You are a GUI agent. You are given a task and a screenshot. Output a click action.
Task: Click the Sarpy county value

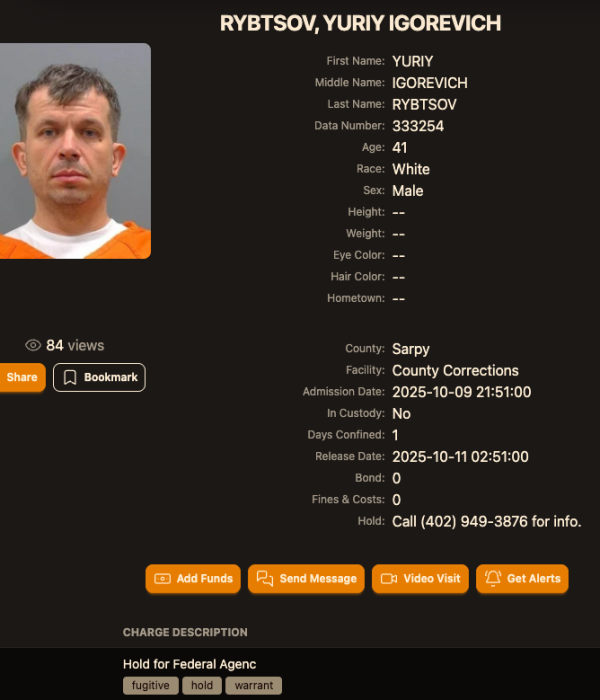pyautogui.click(x=411, y=349)
